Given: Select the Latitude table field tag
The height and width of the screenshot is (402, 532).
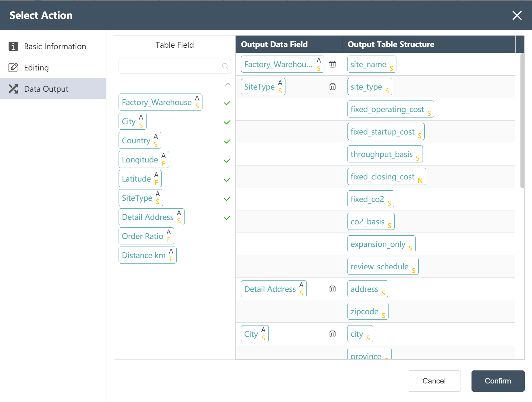Looking at the screenshot, I should click(x=140, y=179).
